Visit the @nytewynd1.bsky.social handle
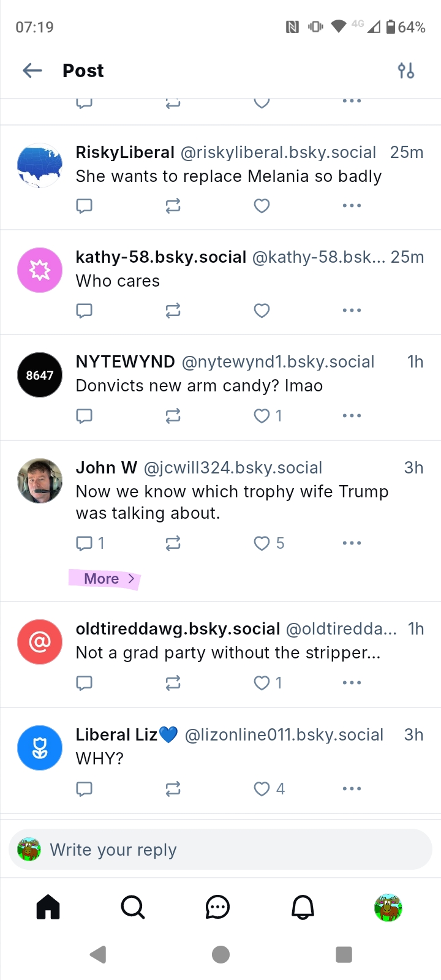441x980 pixels. coord(278,362)
